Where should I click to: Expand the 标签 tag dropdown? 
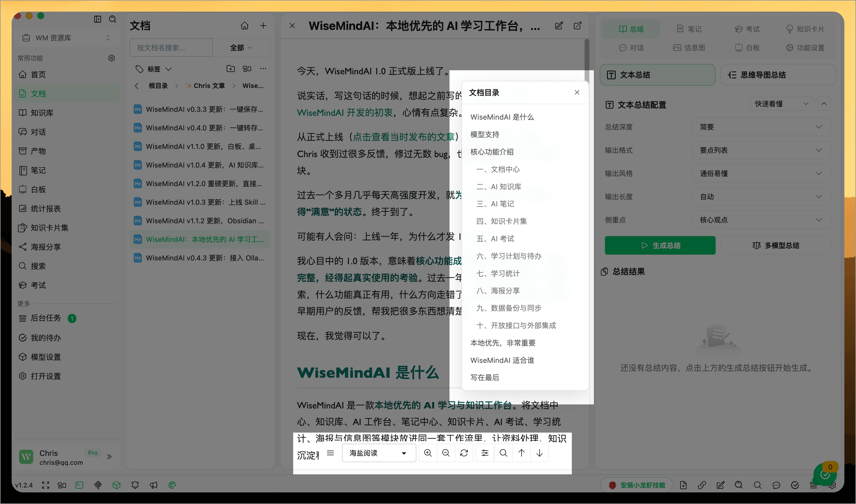tap(154, 69)
